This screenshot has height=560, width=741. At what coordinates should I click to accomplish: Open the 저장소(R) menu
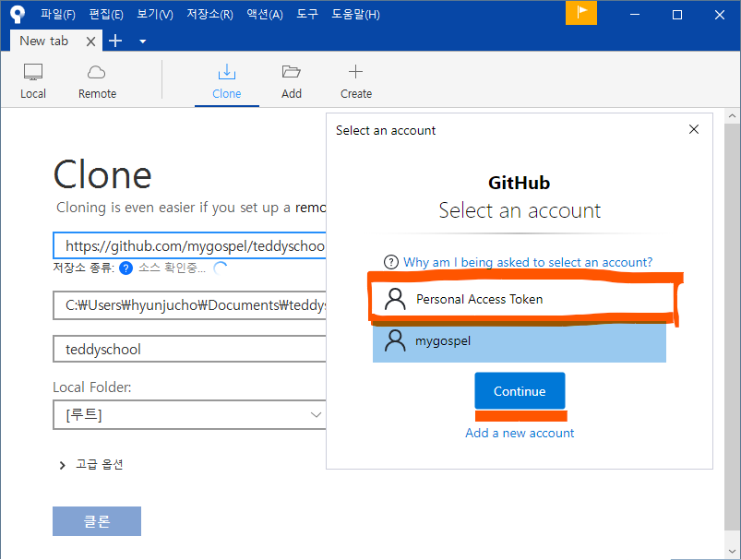pyautogui.click(x=209, y=14)
